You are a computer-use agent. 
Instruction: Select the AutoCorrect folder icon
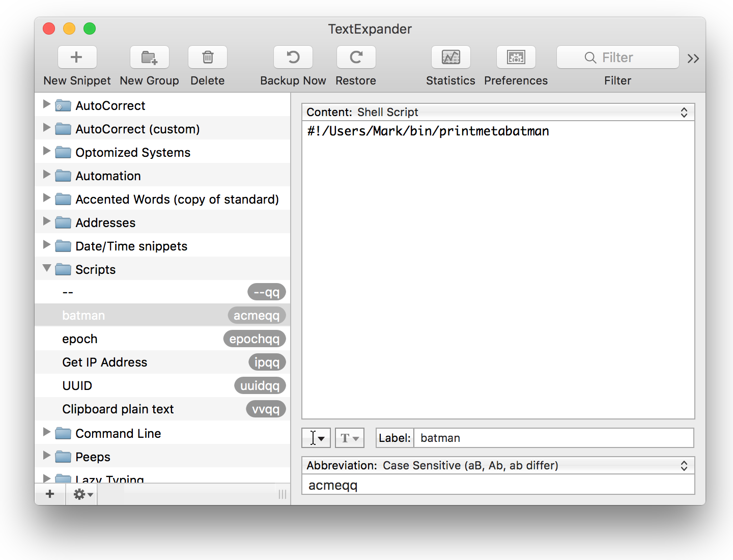63,105
